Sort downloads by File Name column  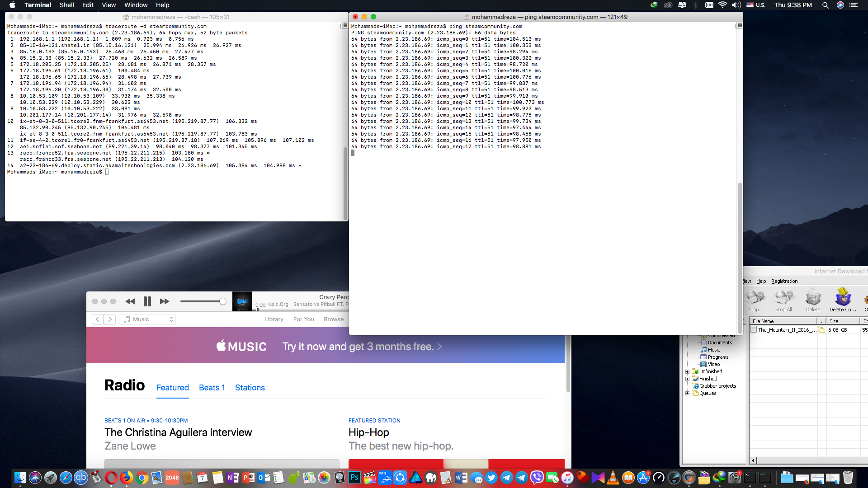[783, 321]
